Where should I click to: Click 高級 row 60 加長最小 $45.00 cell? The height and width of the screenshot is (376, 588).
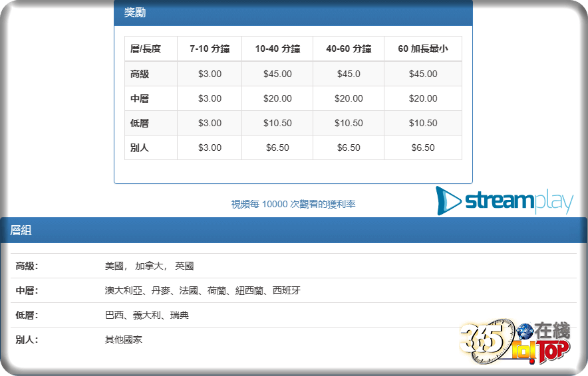pyautogui.click(x=423, y=74)
